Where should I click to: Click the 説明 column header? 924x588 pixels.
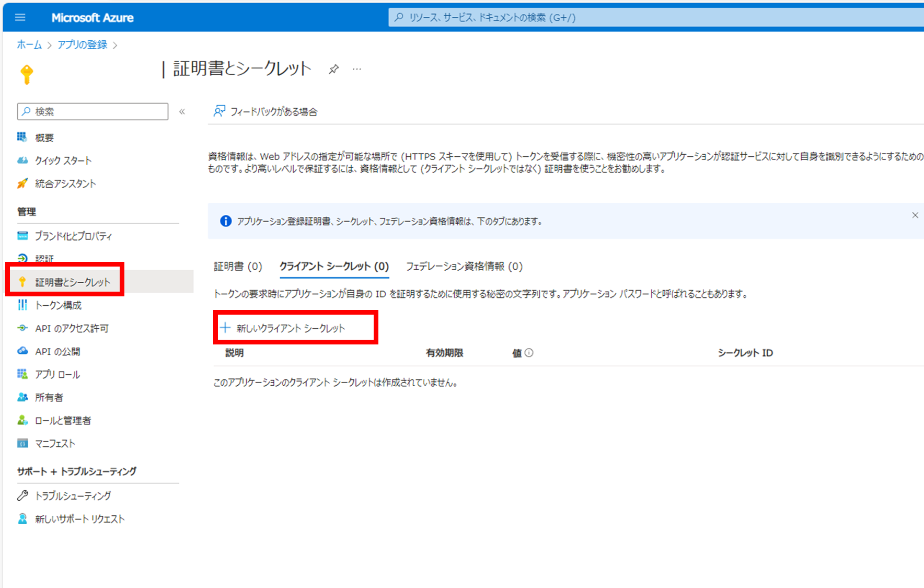234,353
